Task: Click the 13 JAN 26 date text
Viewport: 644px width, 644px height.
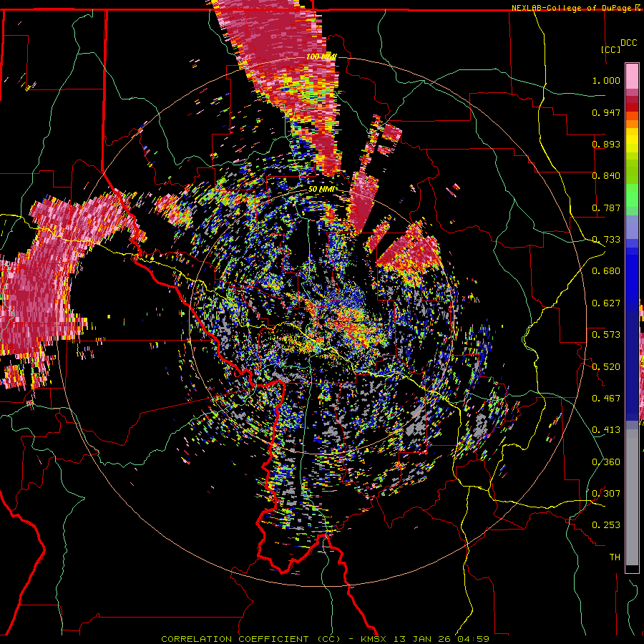Action: pyautogui.click(x=421, y=639)
